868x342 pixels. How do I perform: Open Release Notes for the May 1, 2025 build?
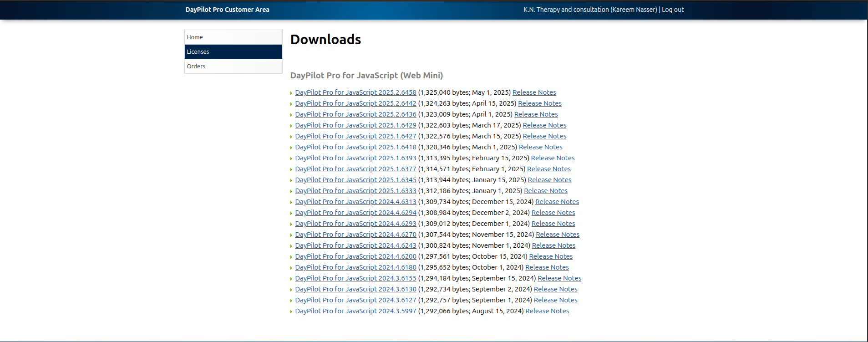(x=534, y=92)
